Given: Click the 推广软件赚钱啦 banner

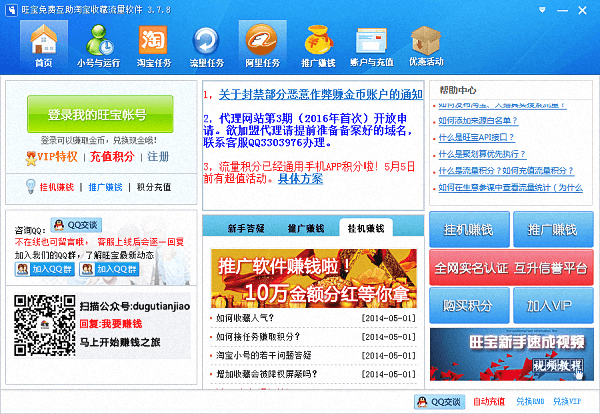Looking at the screenshot, I should pos(314,278).
